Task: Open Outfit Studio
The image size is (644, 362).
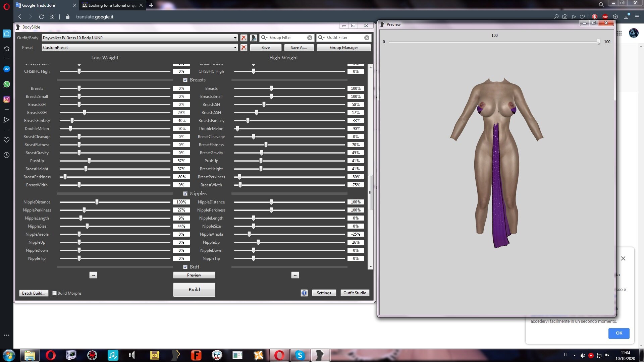Action: [x=355, y=293]
